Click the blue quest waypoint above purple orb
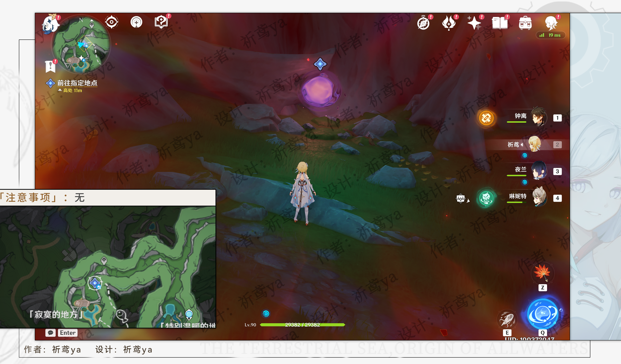Screen dimensions: 621x364 [x=320, y=64]
